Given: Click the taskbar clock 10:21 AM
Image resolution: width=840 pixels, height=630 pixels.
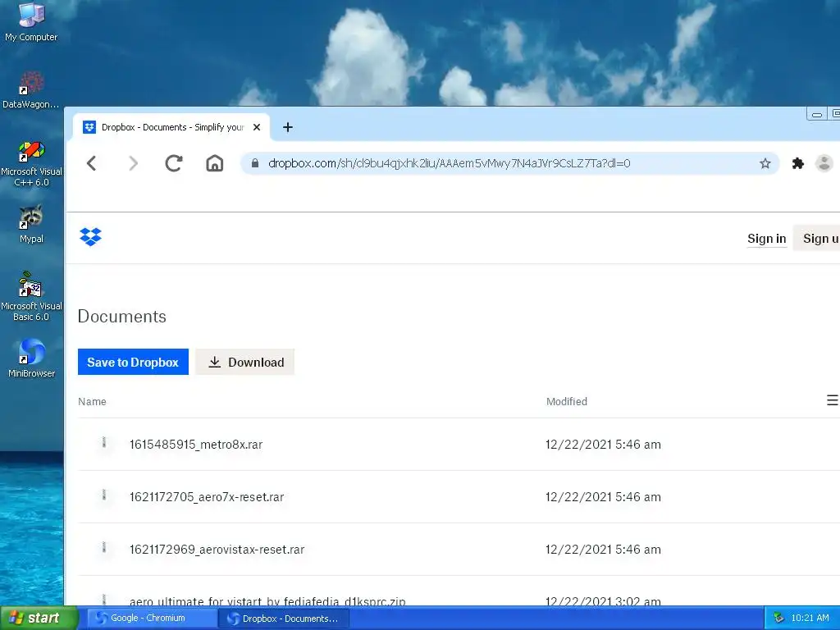Looking at the screenshot, I should [x=810, y=619].
